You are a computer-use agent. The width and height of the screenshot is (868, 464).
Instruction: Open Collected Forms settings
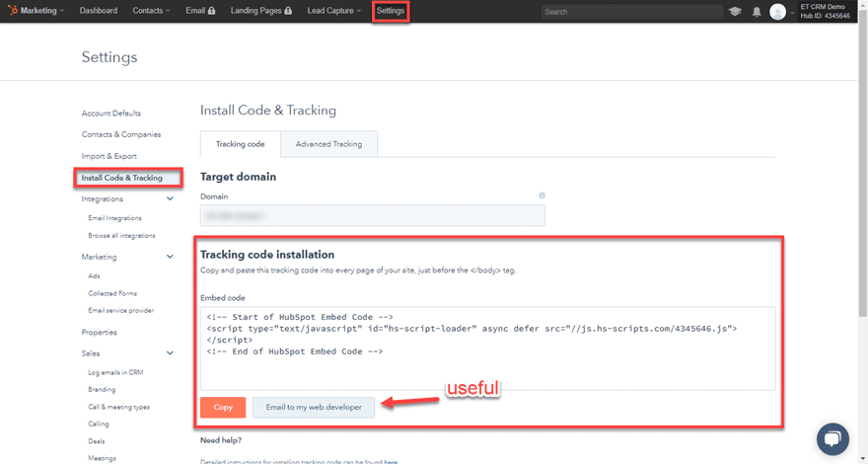[112, 293]
